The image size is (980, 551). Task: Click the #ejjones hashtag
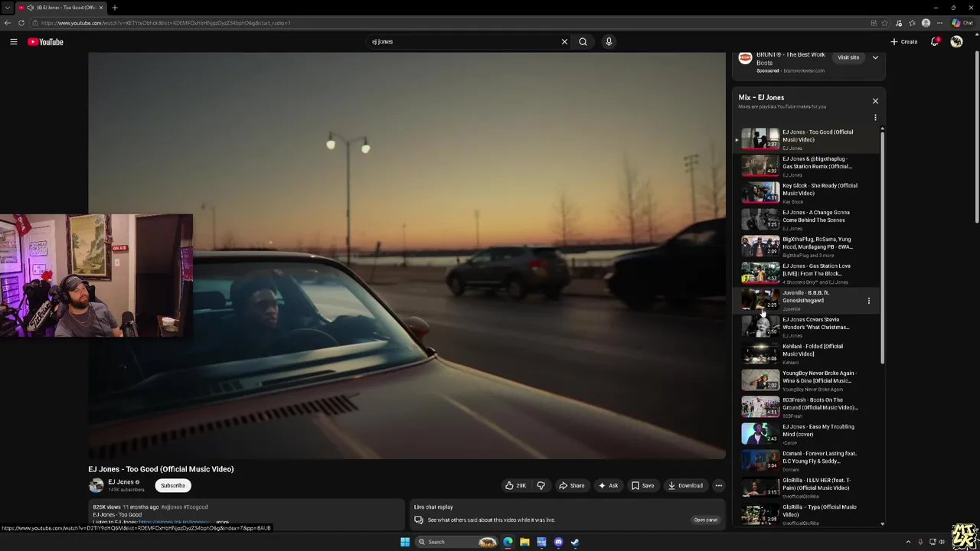click(171, 507)
